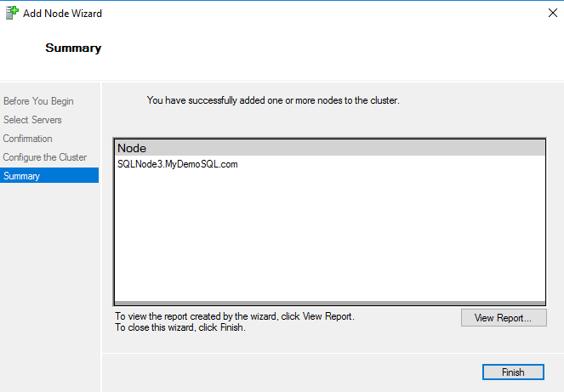The image size is (564, 392).
Task: Click the bottom border bar of node list
Action: click(x=328, y=302)
